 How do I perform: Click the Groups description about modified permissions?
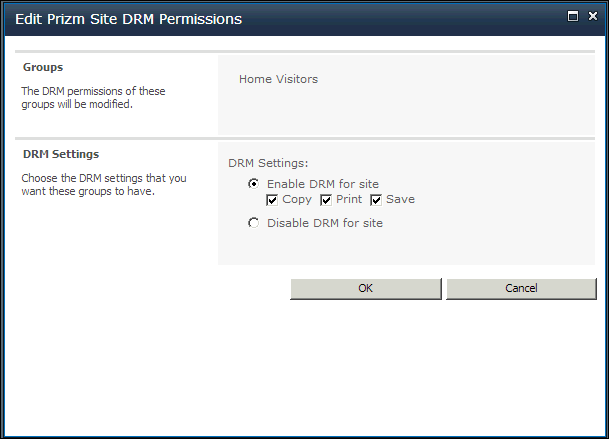pos(93,98)
